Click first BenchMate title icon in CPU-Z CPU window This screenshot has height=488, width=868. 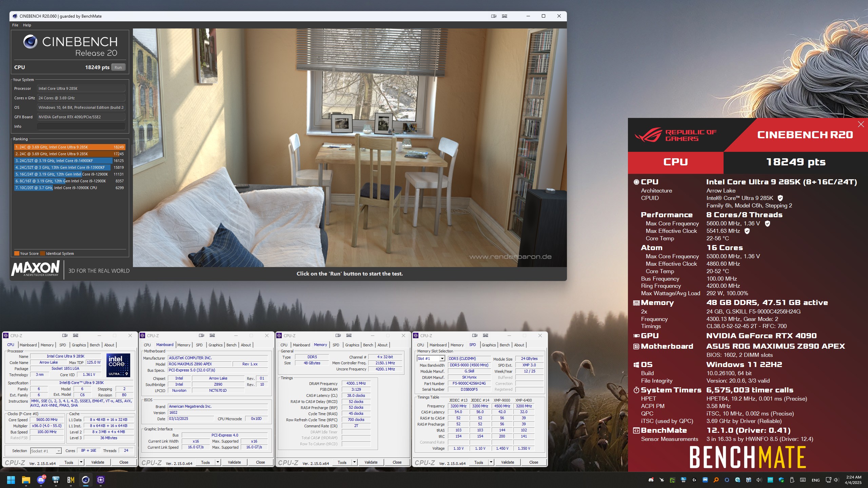[x=65, y=335]
